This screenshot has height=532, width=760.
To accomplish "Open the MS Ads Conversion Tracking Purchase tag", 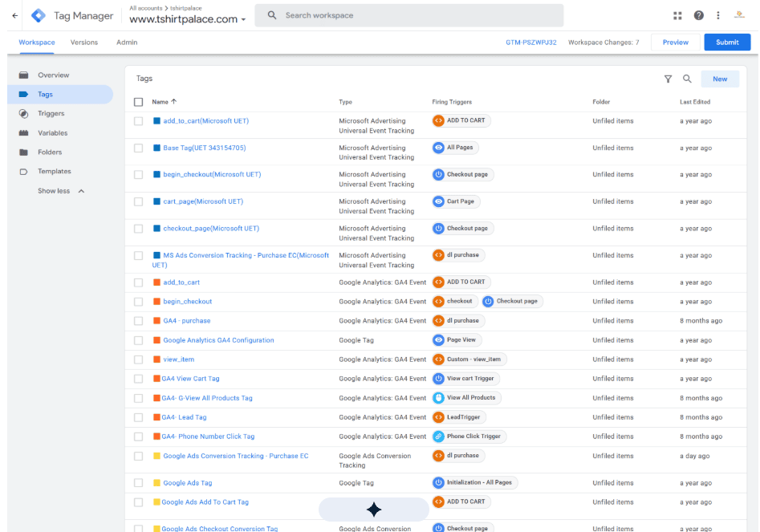I will point(241,260).
